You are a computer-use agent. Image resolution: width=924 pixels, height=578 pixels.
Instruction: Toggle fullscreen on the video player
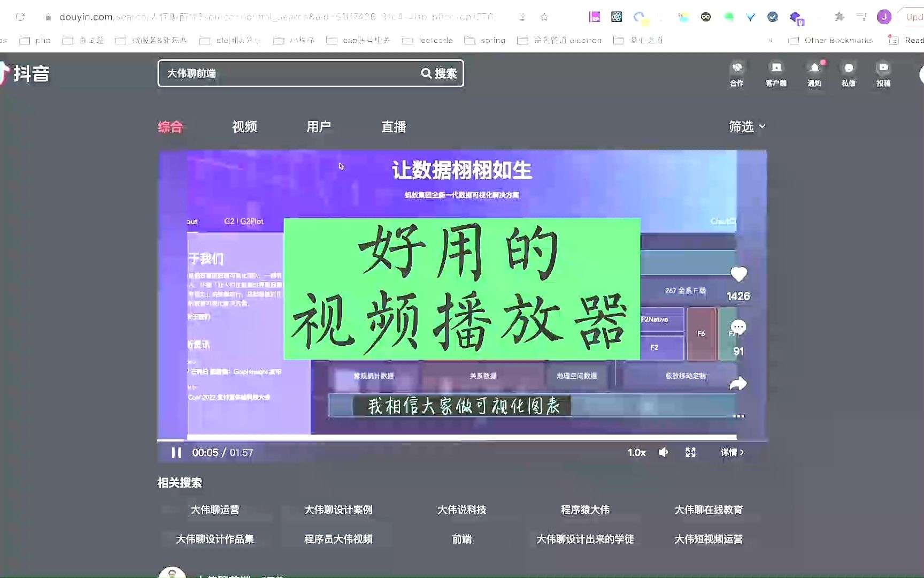690,452
